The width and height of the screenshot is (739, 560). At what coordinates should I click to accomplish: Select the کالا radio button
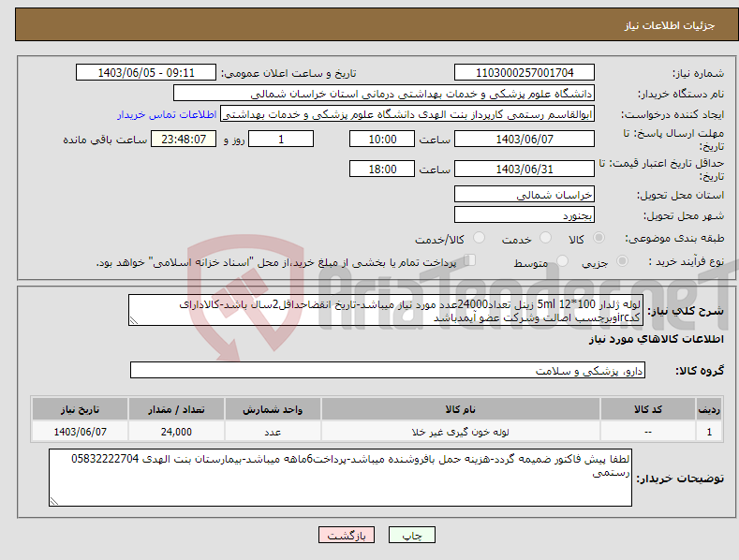pyautogui.click(x=599, y=238)
